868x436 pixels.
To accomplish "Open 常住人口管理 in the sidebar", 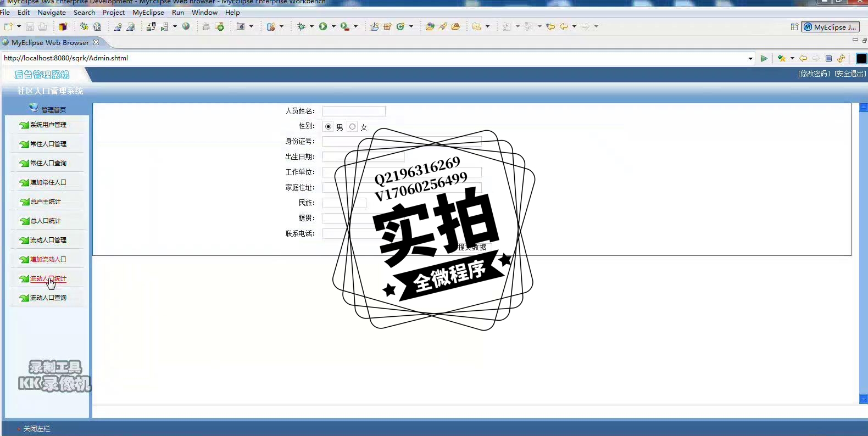I will pyautogui.click(x=48, y=144).
